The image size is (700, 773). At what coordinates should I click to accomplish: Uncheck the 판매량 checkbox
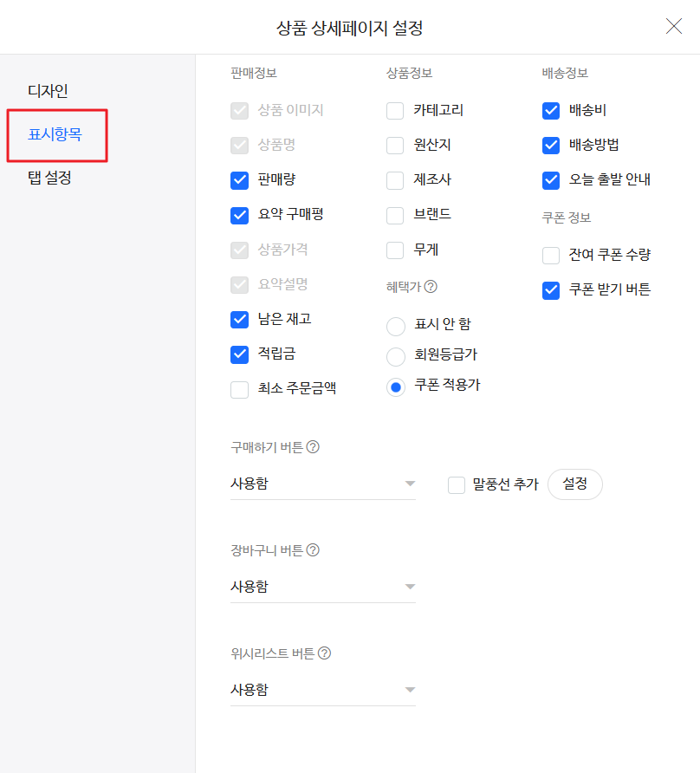pyautogui.click(x=240, y=180)
